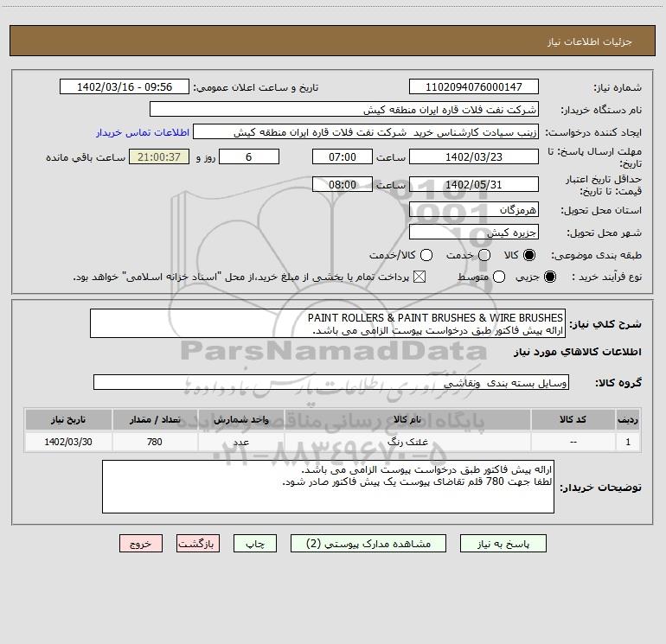Click the announcement date field 1402/03/16 - 09:56

tap(125, 87)
